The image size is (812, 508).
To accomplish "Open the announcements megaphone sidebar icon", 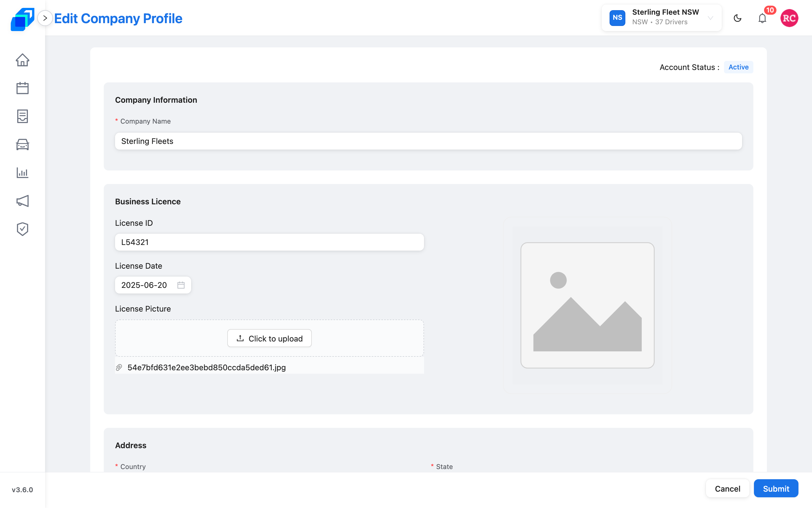I will 23,201.
